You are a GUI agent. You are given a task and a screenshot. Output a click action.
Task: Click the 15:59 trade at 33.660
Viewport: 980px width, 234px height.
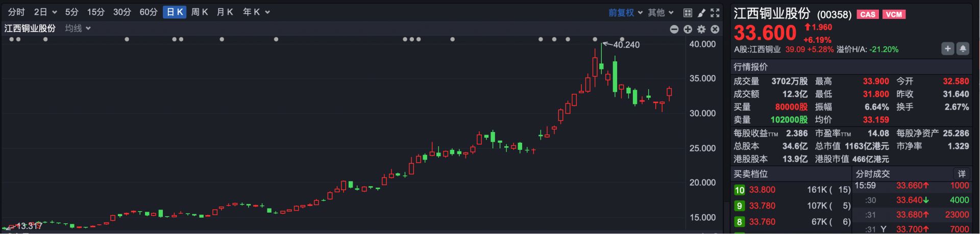pos(912,186)
